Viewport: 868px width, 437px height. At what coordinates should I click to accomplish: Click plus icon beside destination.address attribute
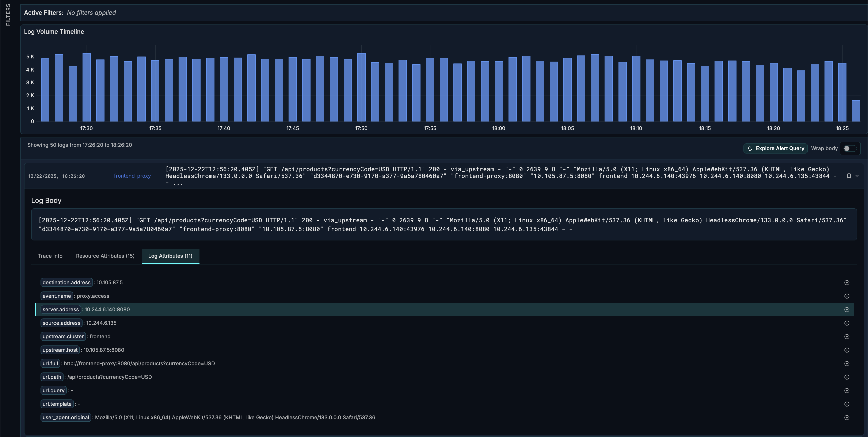coord(846,282)
